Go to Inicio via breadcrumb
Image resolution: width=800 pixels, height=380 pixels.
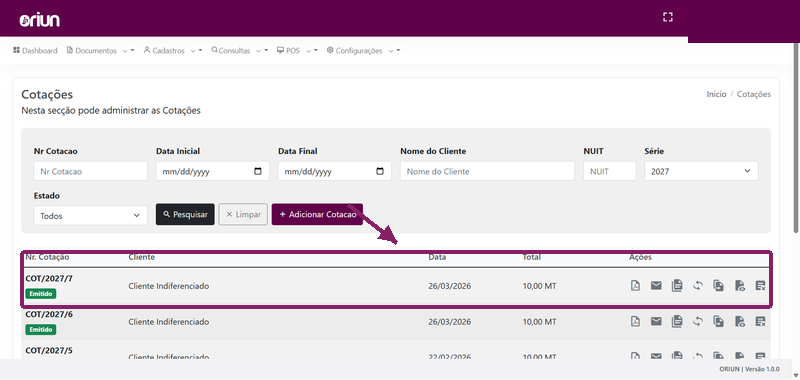(x=716, y=94)
